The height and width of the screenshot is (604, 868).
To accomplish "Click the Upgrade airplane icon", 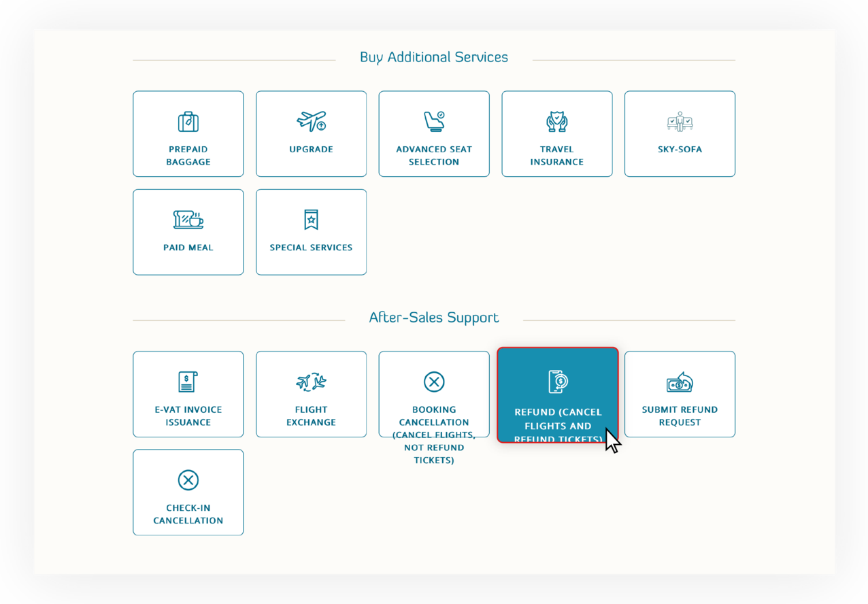I will click(312, 121).
